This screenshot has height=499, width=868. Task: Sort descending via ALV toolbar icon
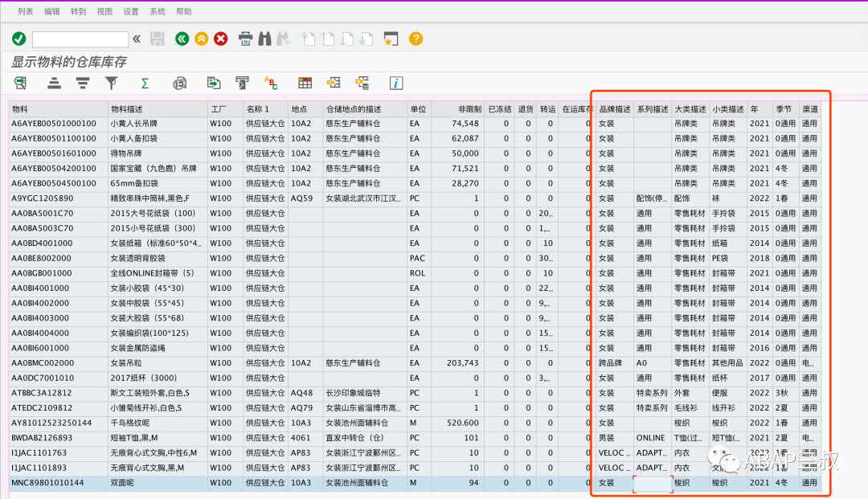coord(83,83)
